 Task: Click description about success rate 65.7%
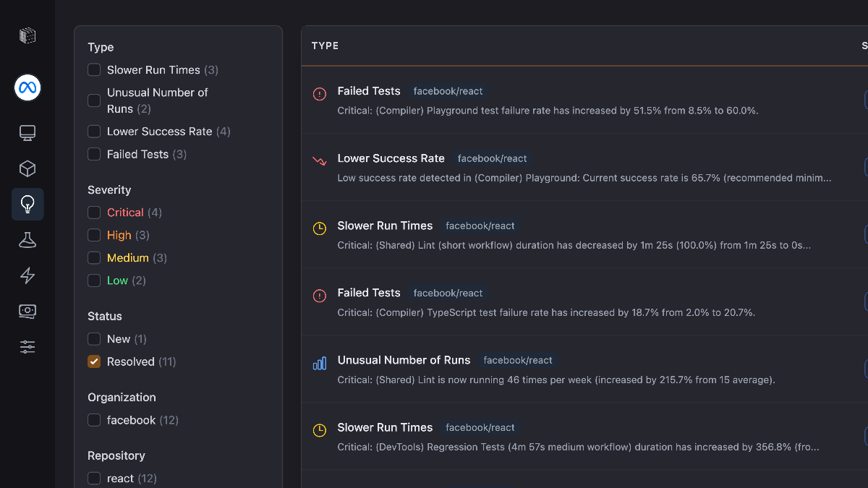584,178
